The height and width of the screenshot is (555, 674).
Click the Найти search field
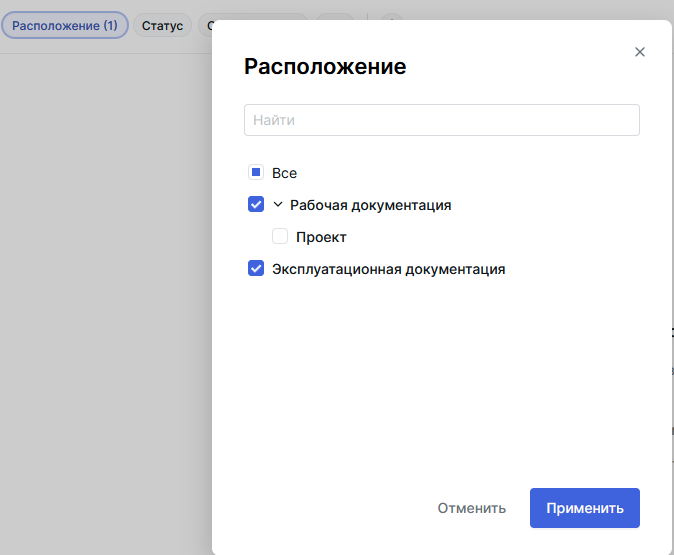point(441,120)
